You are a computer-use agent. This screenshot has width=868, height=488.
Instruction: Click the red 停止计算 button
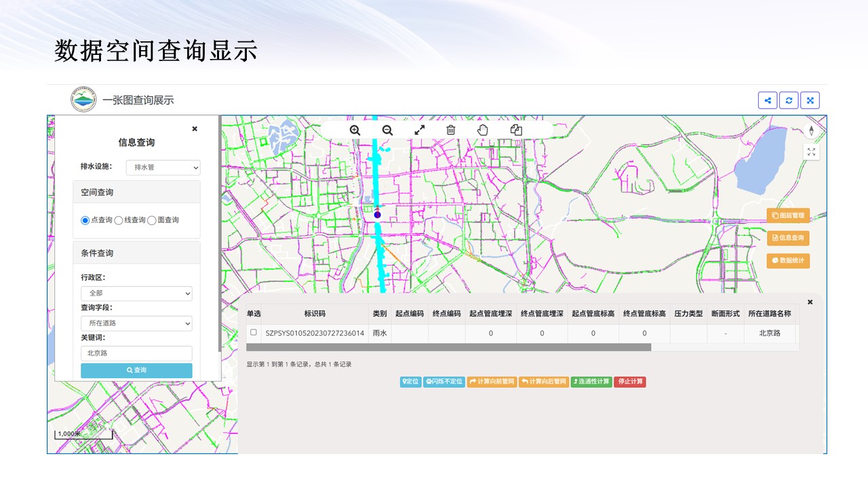coord(630,382)
